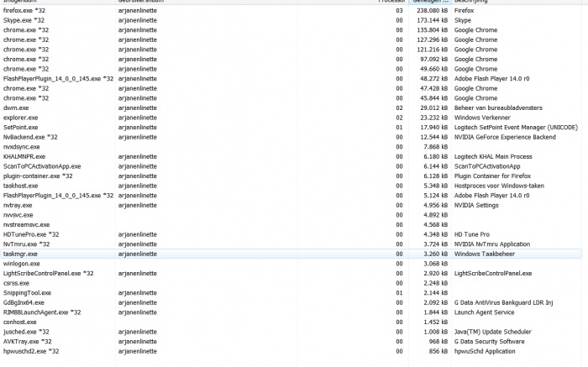This screenshot has width=588, height=367.
Task: Click the nvvsvc.exe process name
Action: pos(18,215)
